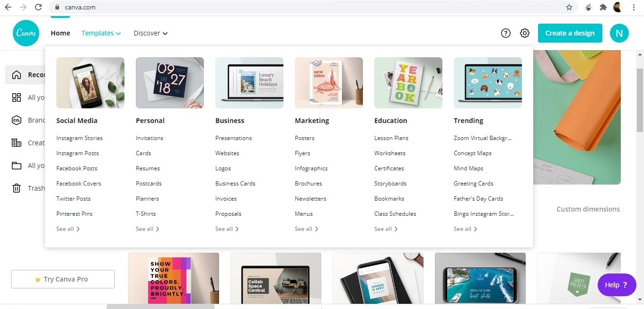The width and height of the screenshot is (644, 309).
Task: Expand See all under Social Media
Action: pyautogui.click(x=68, y=229)
